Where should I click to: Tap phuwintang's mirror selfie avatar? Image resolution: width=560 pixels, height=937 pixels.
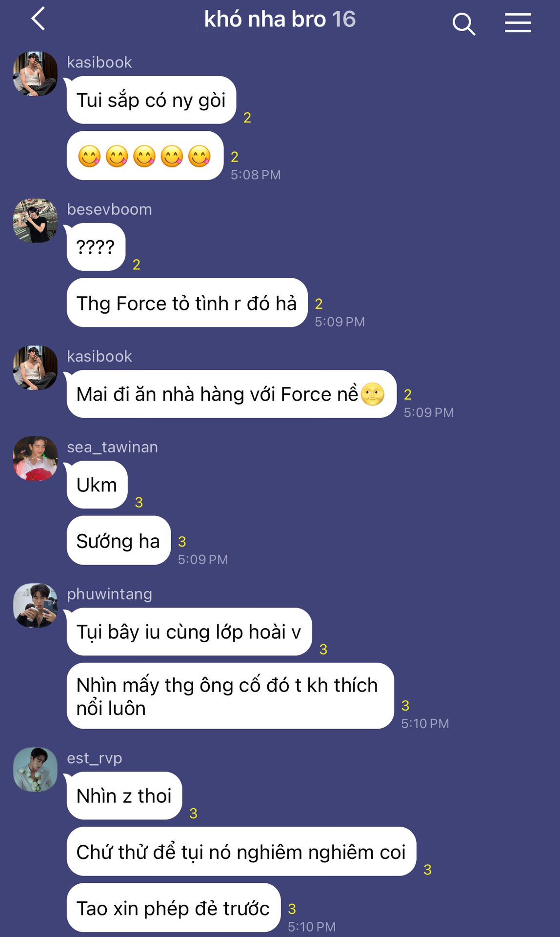(35, 605)
